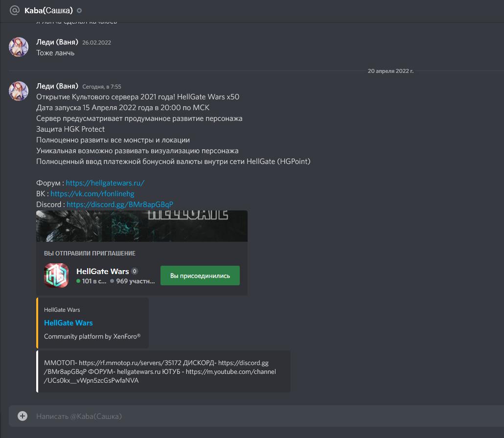The height and width of the screenshot is (438, 504).
Task: Click the small 'HellGate Wars' embed provider label
Action: tap(62, 310)
